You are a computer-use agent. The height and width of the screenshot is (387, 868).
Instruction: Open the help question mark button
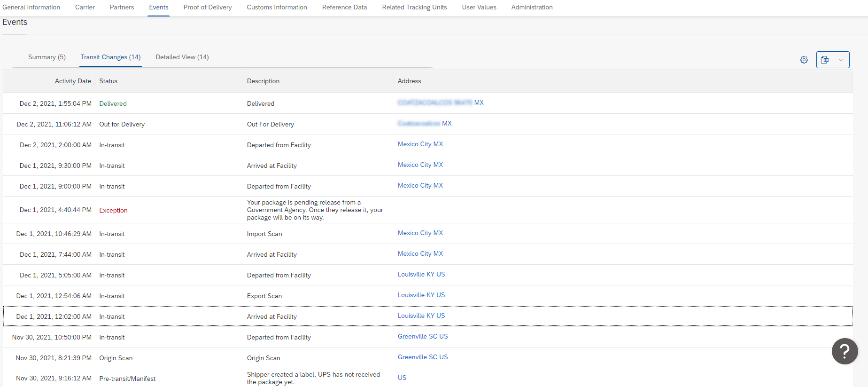pyautogui.click(x=845, y=351)
